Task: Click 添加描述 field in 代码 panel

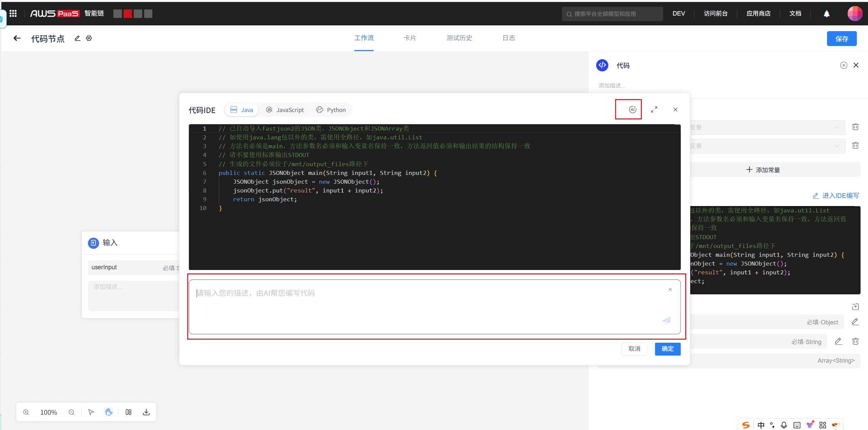Action: click(611, 86)
